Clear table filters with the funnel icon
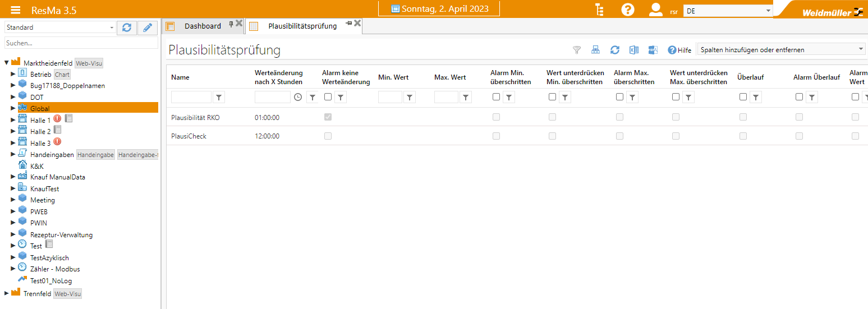This screenshot has width=868, height=309. 576,50
